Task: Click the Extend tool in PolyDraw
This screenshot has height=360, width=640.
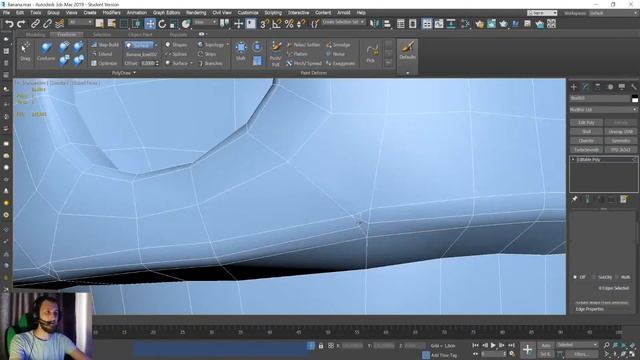Action: [x=102, y=54]
